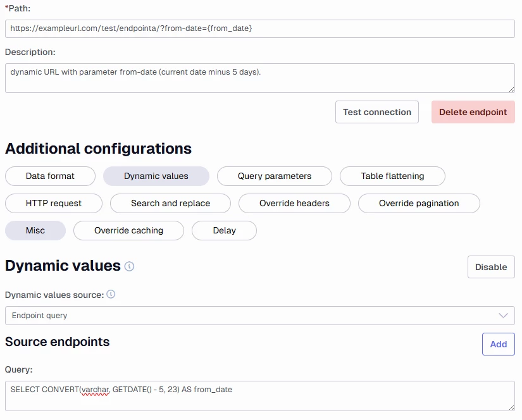Image resolution: width=522 pixels, height=420 pixels.
Task: Click the Delete endpoint button
Action: [x=473, y=112]
